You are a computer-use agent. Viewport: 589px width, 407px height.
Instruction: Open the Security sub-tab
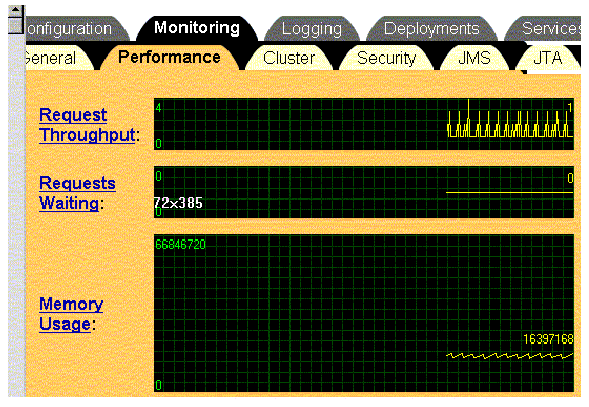(387, 58)
